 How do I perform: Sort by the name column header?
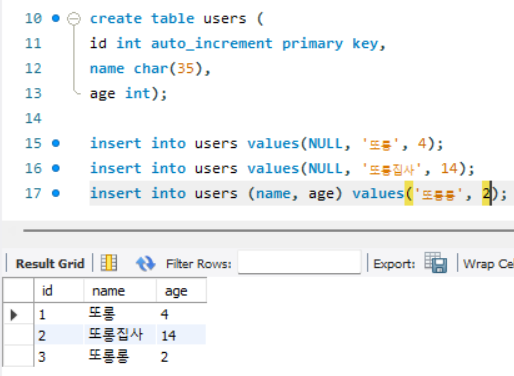tap(120, 291)
